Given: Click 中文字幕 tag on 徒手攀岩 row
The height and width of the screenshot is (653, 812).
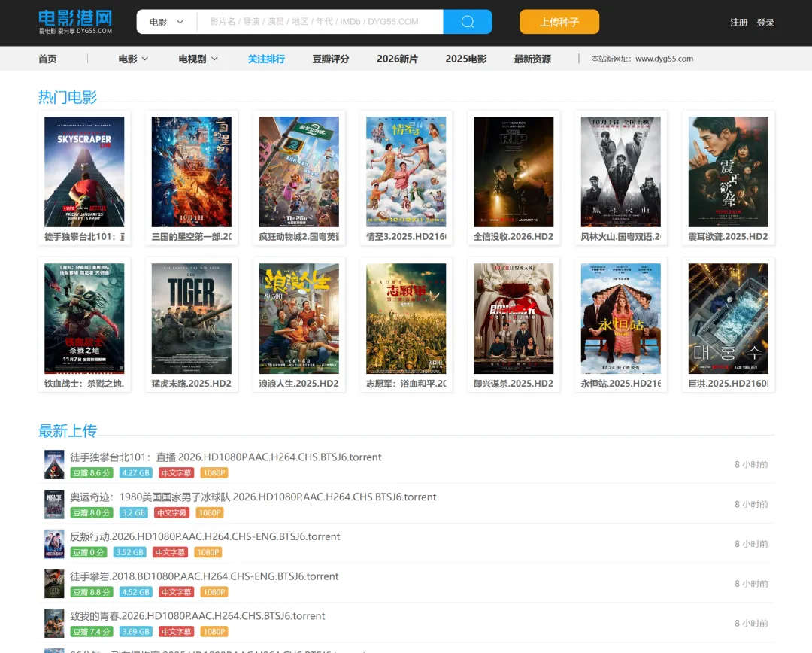Looking at the screenshot, I should click(x=176, y=592).
